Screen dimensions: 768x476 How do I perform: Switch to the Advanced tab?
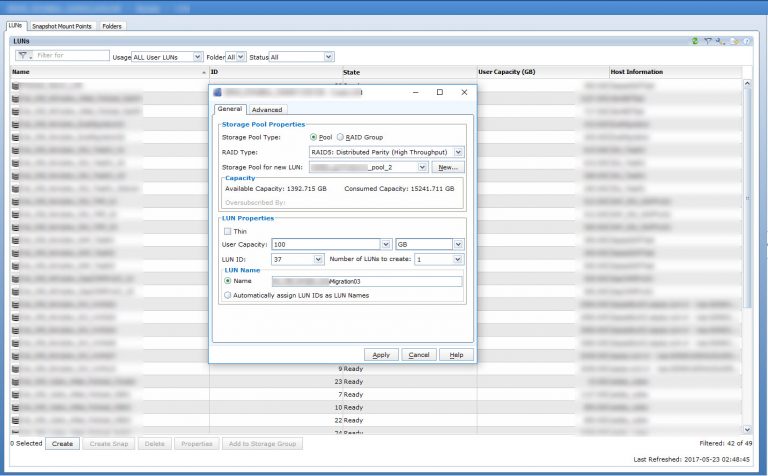click(266, 110)
